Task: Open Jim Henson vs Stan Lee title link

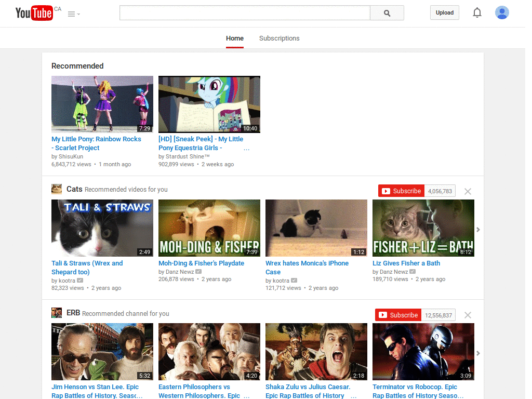Action: (97, 391)
